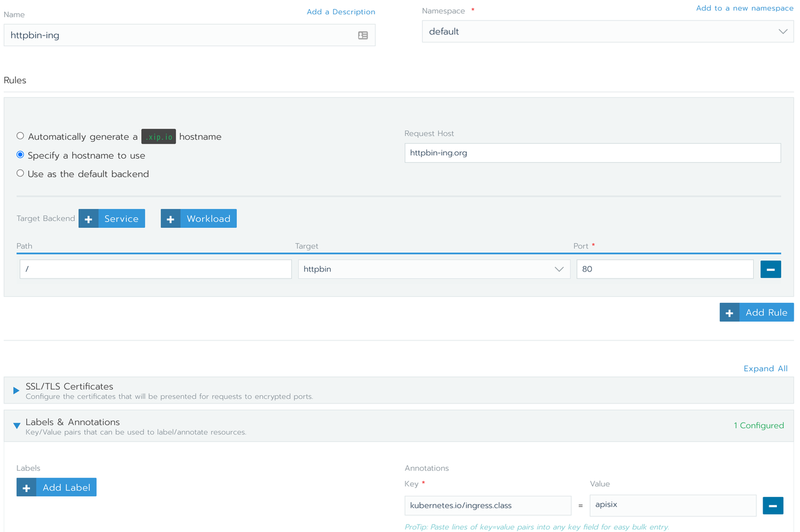800x532 pixels.
Task: Click the card icon in Name field
Action: point(362,36)
